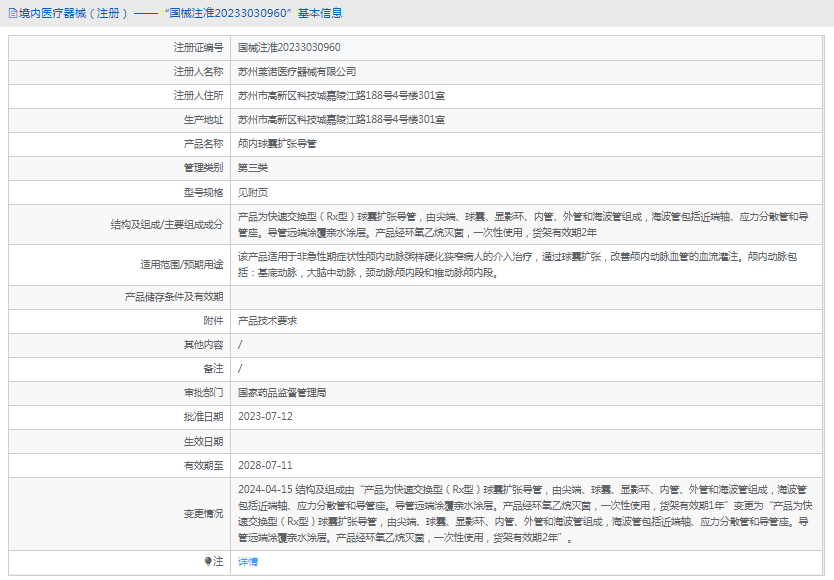Click the page title 境内医疗器械（注册）

tap(73, 13)
